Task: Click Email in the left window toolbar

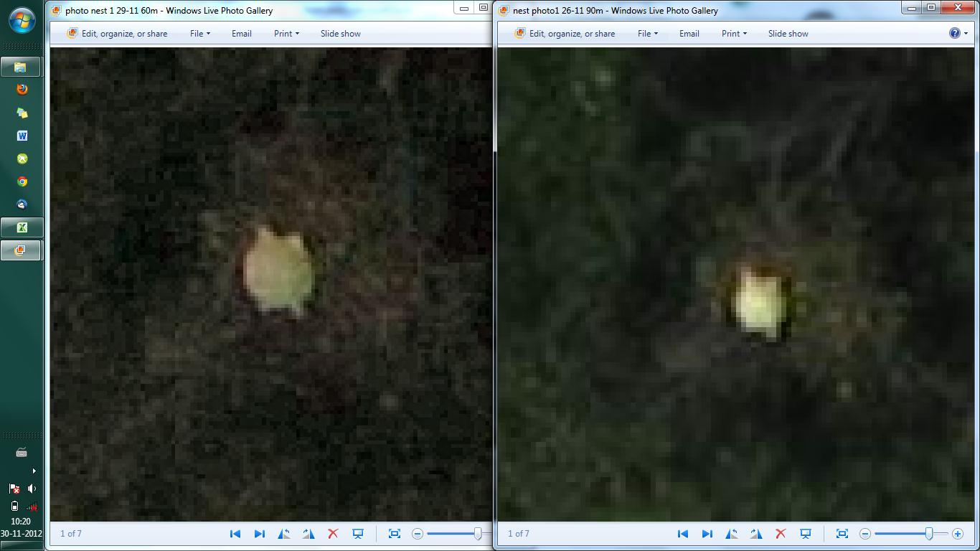Action: pyautogui.click(x=241, y=34)
